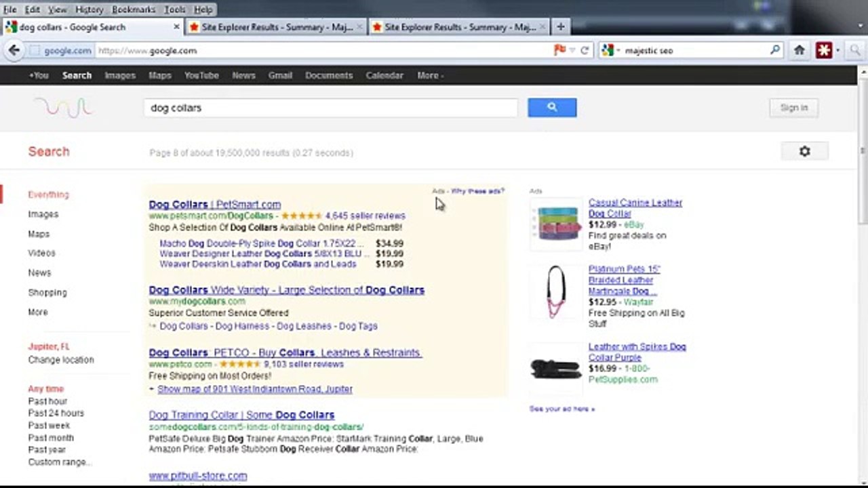The width and height of the screenshot is (868, 488).
Task: Open Gmail from the Google bar
Action: tap(280, 75)
